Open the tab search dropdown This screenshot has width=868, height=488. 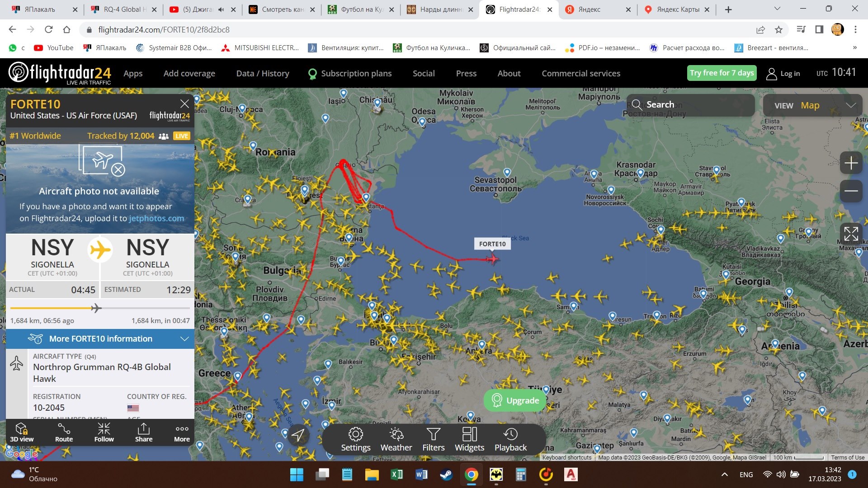(x=777, y=9)
